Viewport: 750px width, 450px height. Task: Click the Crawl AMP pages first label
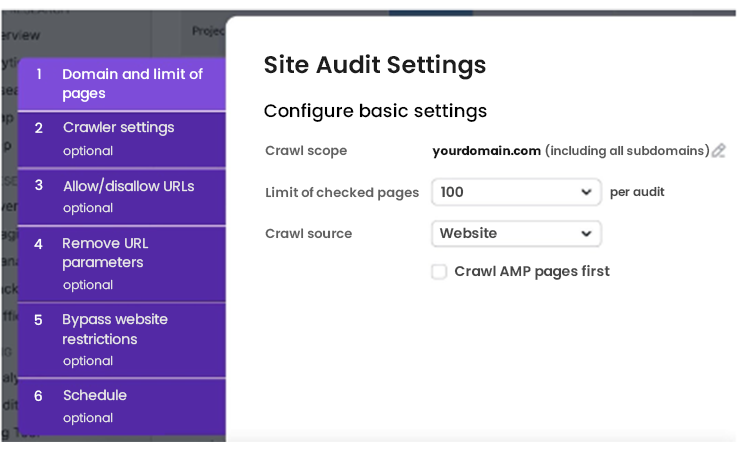tap(532, 272)
